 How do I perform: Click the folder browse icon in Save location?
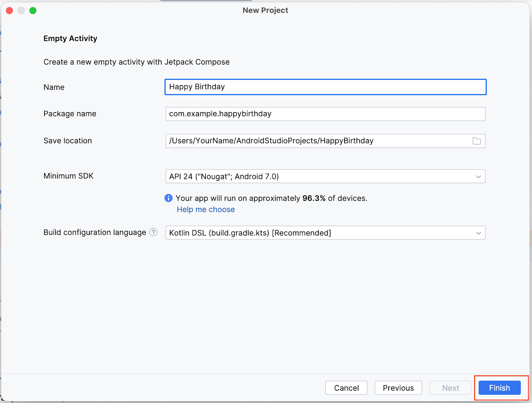pyautogui.click(x=476, y=141)
